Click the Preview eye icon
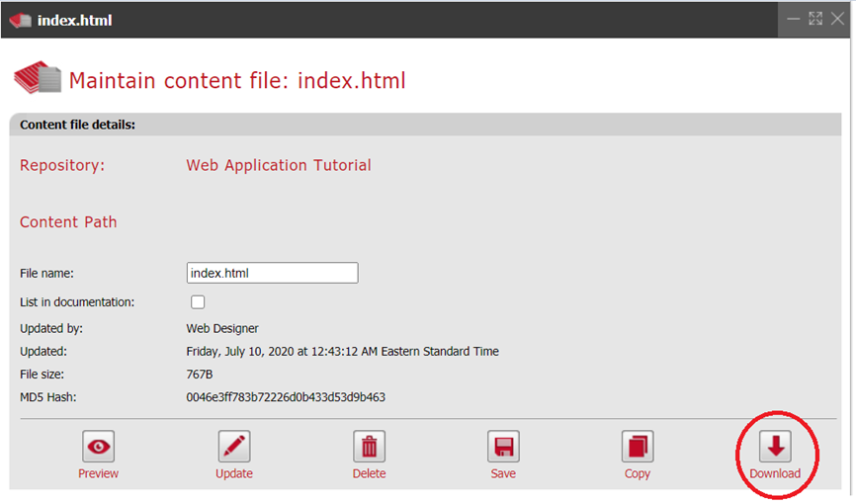The image size is (856, 504). (99, 447)
